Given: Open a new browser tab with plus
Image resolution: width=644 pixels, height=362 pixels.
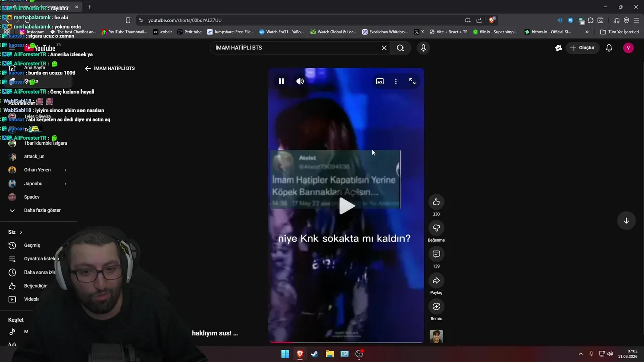Looking at the screenshot, I should pos(89,7).
